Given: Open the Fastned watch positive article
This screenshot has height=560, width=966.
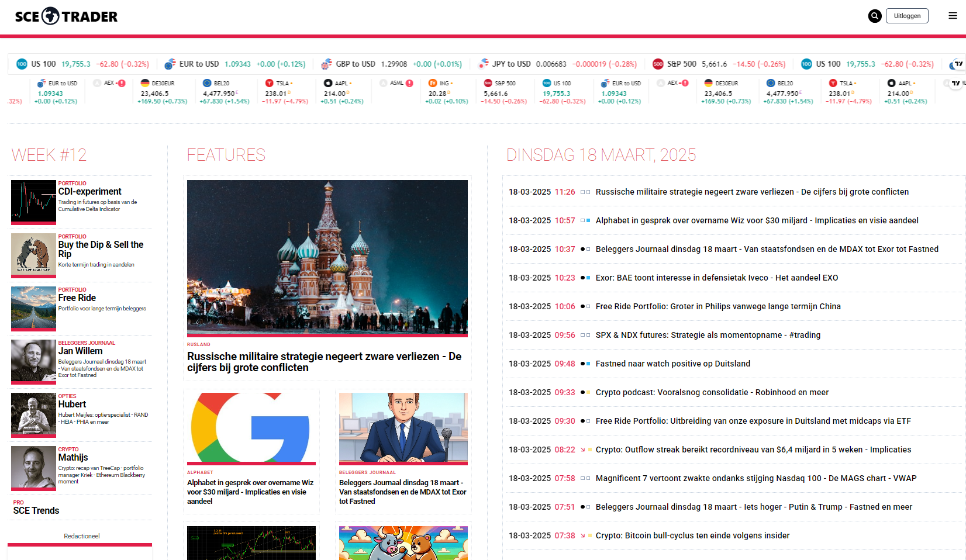Looking at the screenshot, I should click(x=673, y=364).
